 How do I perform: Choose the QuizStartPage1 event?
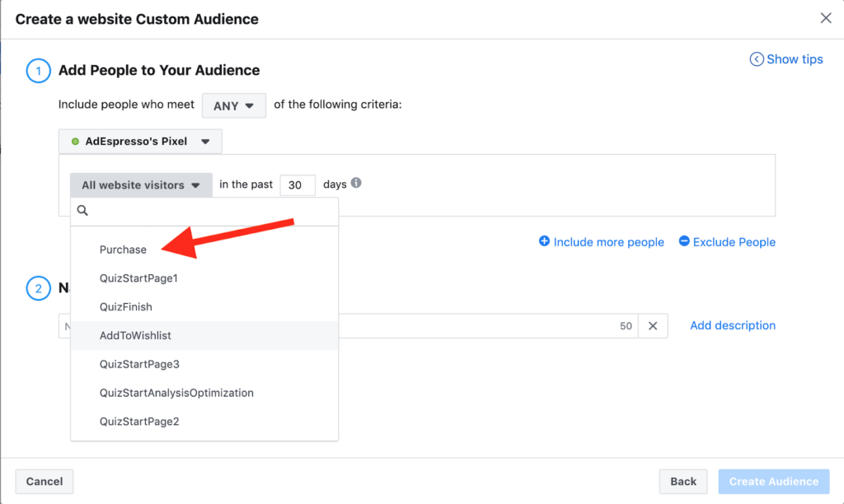(138, 278)
